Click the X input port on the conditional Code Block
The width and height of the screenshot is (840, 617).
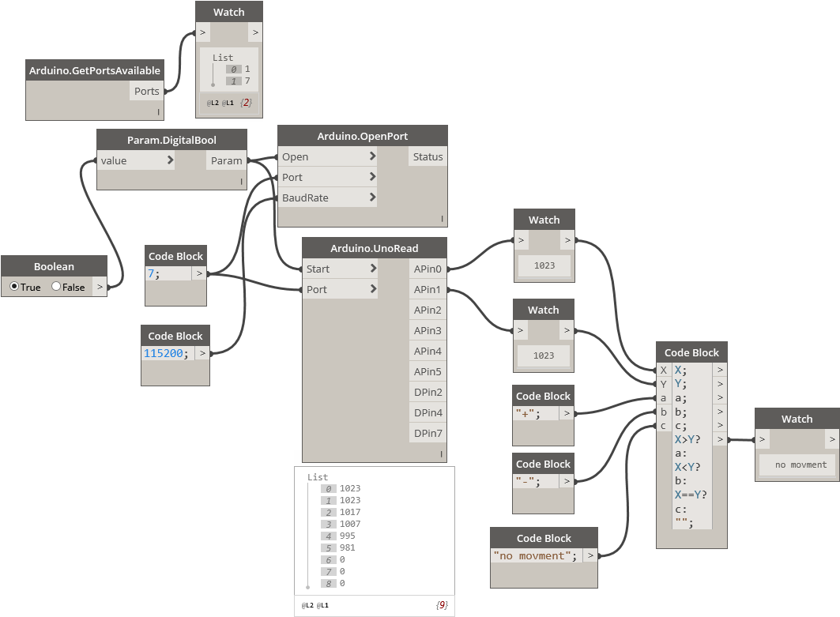pyautogui.click(x=663, y=370)
